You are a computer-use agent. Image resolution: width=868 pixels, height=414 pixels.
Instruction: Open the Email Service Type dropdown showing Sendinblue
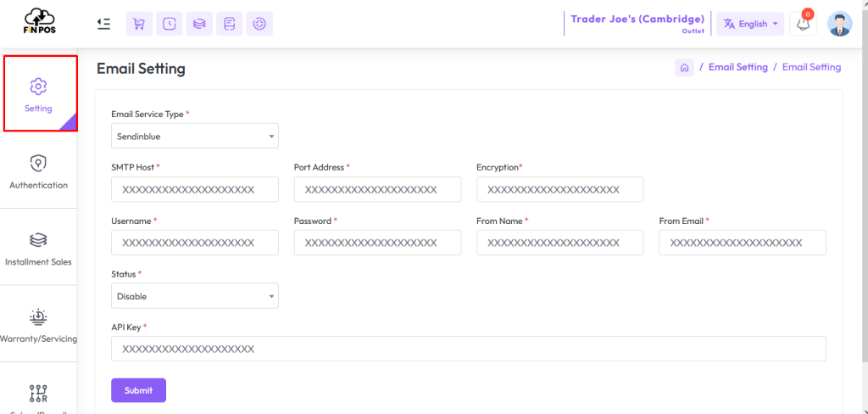195,136
